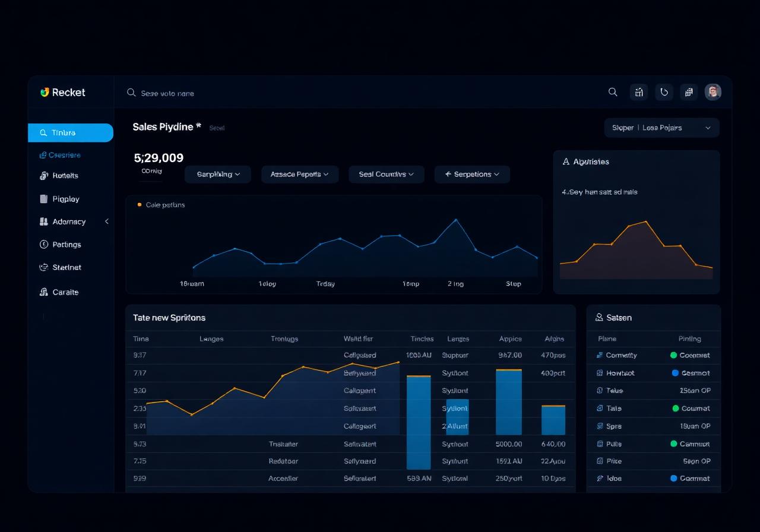Open Cesariere in the sidebar
This screenshot has width=760, height=532.
coord(65,155)
